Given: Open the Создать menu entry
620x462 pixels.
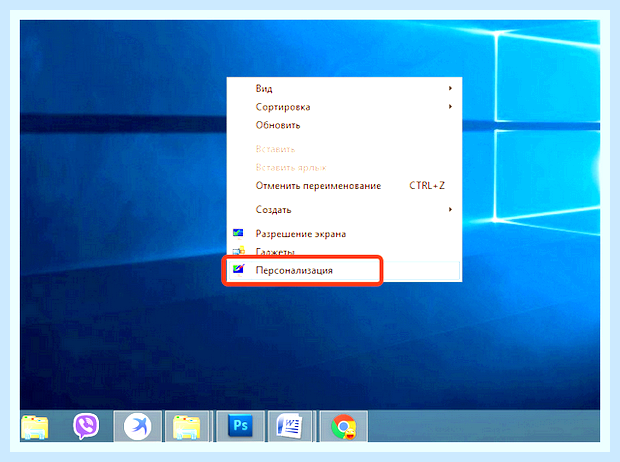Looking at the screenshot, I should point(344,209).
